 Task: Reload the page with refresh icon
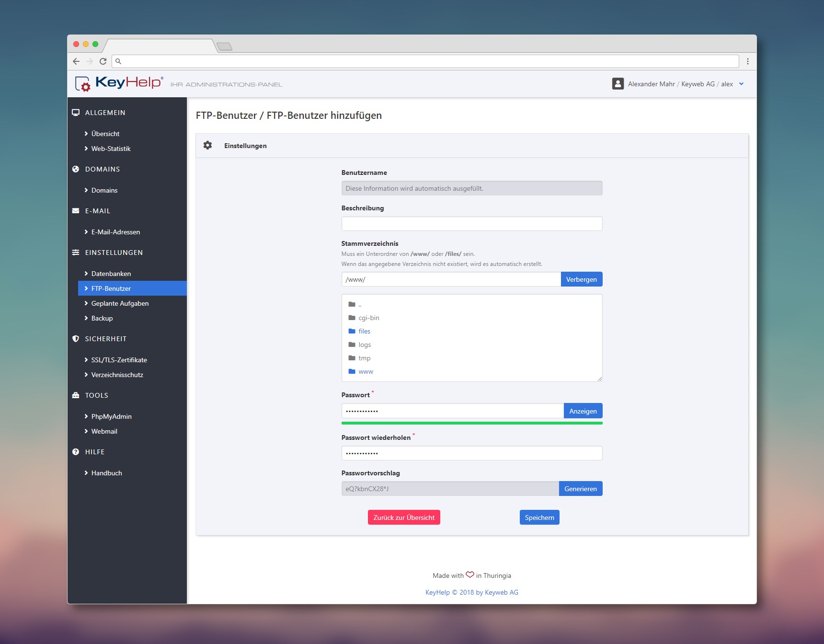(x=103, y=61)
